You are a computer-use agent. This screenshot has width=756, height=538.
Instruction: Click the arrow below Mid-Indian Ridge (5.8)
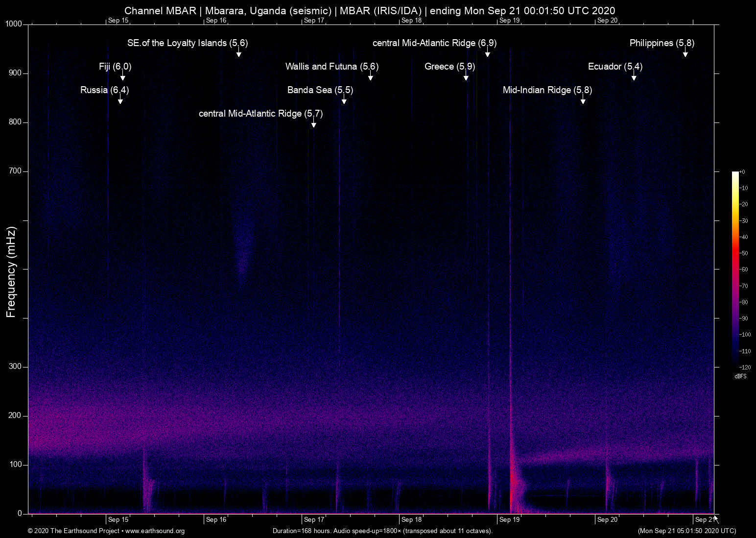[583, 100]
